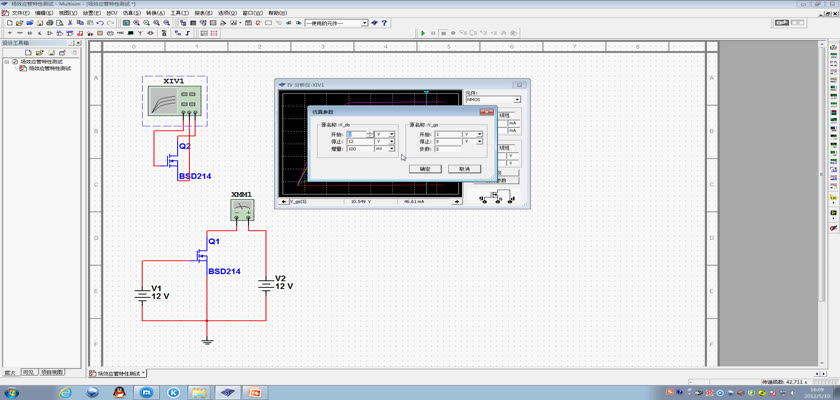Click the new design icon in design toolbox

point(29,52)
